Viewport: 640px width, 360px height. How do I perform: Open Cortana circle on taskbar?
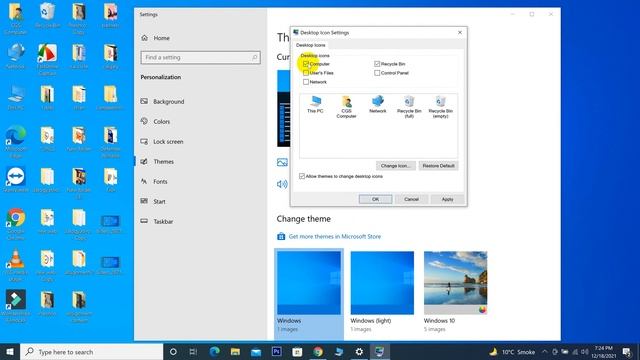[173, 351]
